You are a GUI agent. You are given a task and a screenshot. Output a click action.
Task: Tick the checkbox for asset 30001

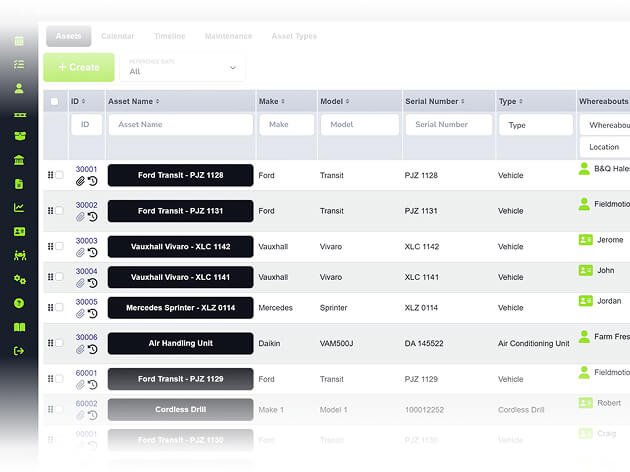click(x=59, y=175)
